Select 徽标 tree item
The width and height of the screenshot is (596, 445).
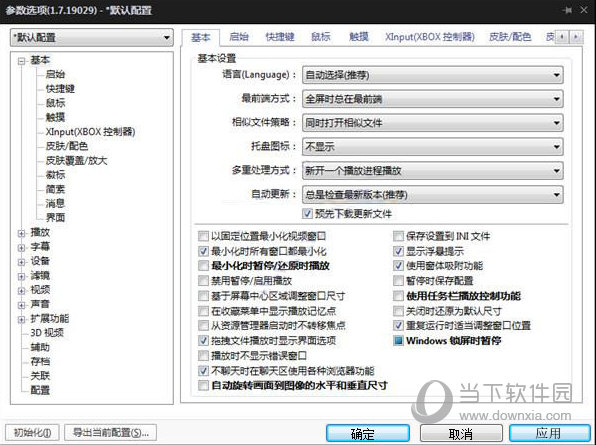pos(55,175)
